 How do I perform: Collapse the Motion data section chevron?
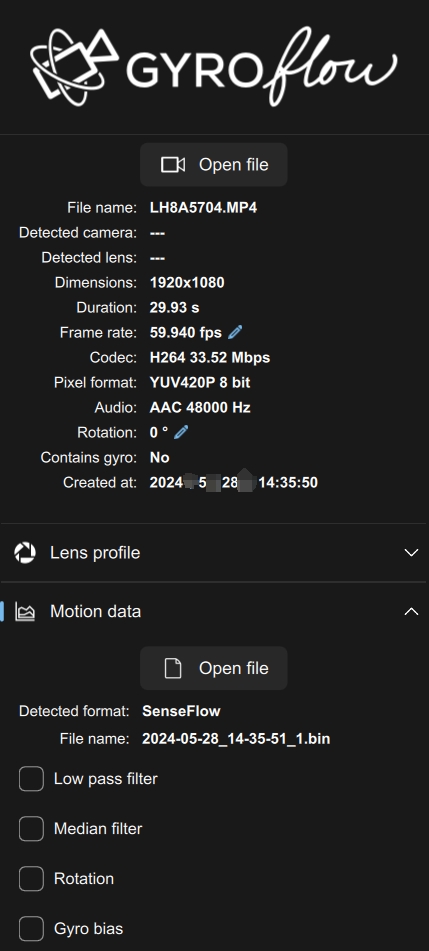click(411, 611)
